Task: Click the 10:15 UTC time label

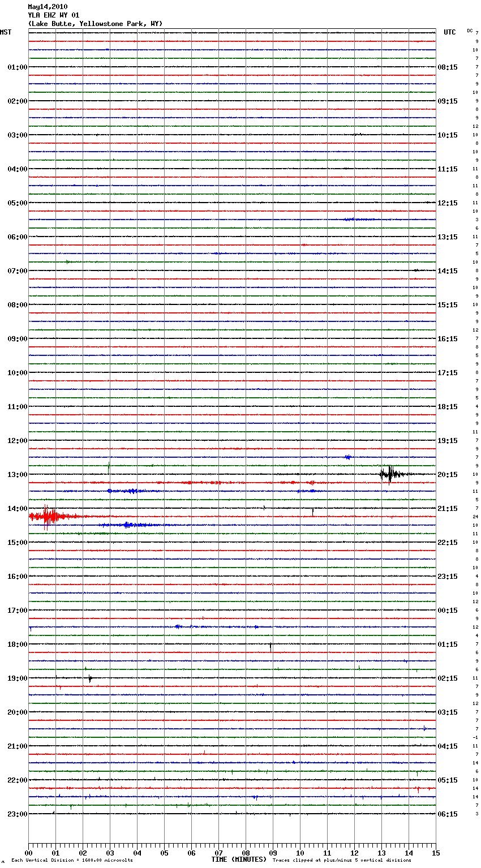Action: click(x=448, y=135)
